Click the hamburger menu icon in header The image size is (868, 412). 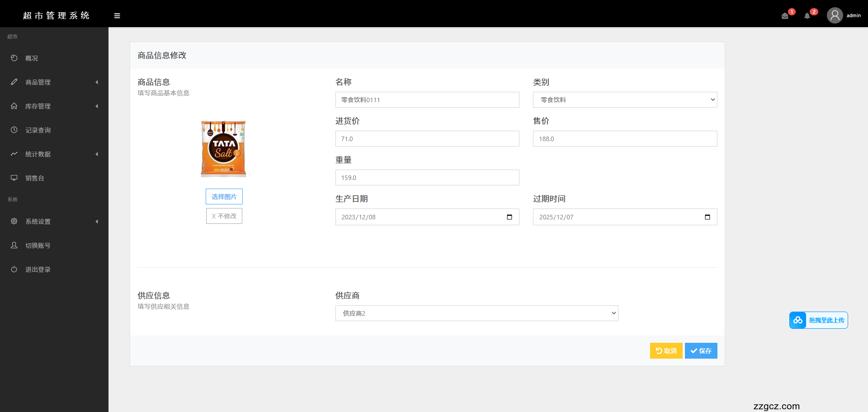pos(117,16)
